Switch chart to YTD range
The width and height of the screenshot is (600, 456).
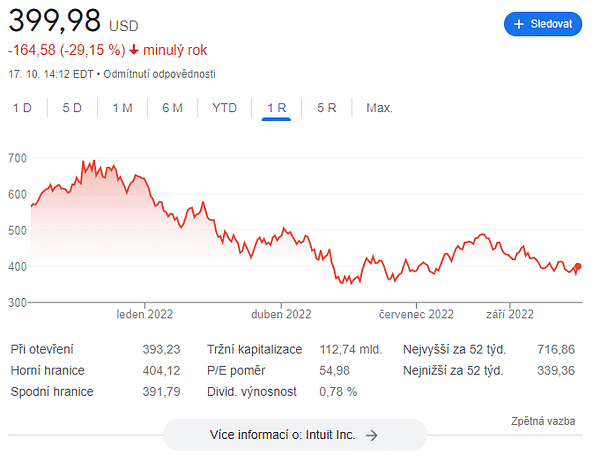click(225, 108)
